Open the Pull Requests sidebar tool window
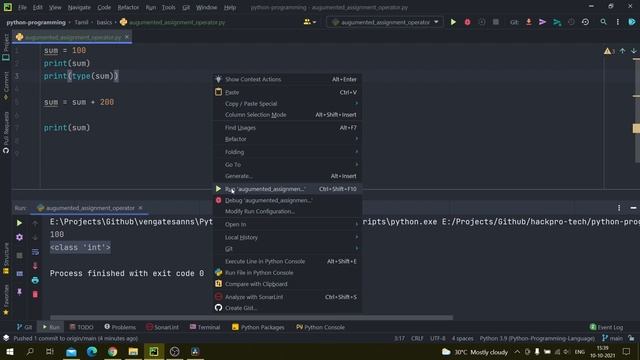 tap(6, 132)
